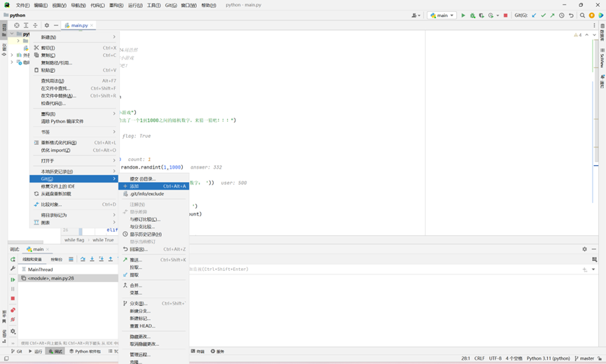
Task: Choose 推送... from the Git submenu
Action: click(x=136, y=260)
